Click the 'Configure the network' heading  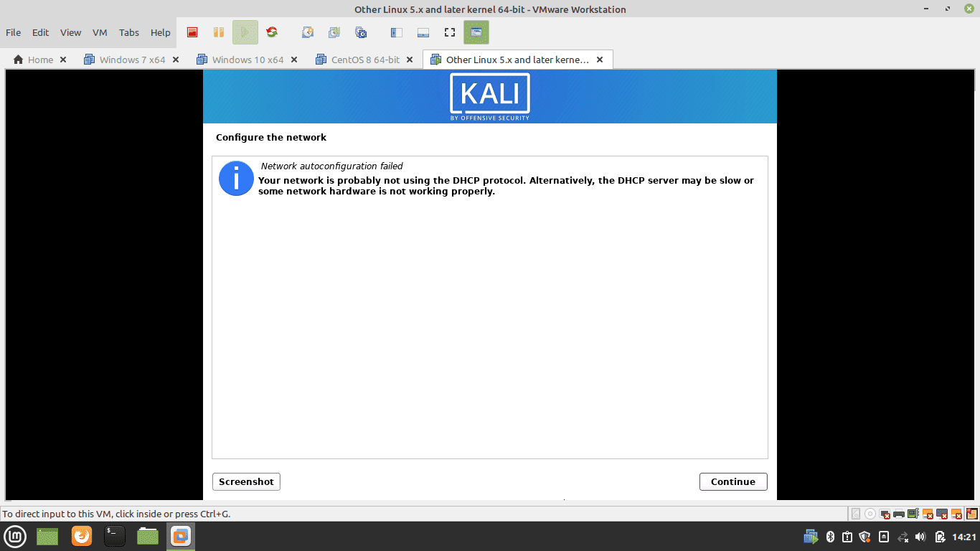(x=271, y=137)
